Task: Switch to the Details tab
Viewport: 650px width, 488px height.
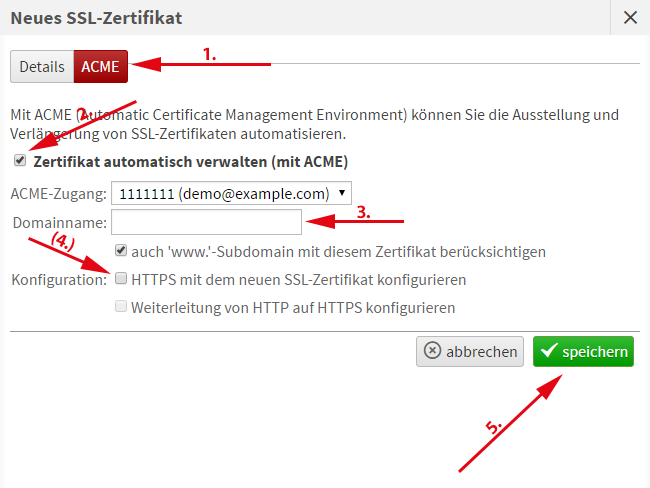Action: (42, 67)
